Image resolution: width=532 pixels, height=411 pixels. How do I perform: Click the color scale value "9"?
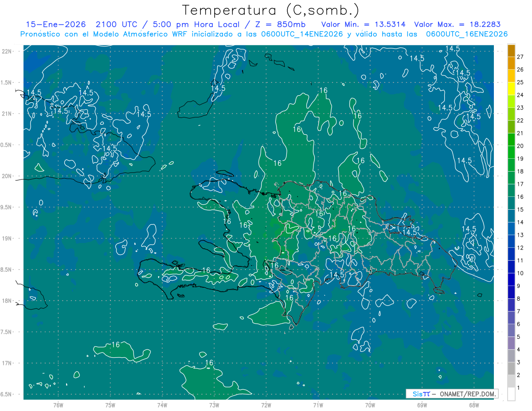coord(519,286)
